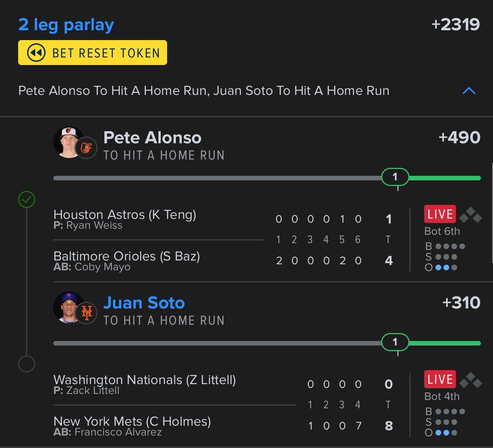
Task: Click Bot 6th inning status
Action: coord(442,231)
